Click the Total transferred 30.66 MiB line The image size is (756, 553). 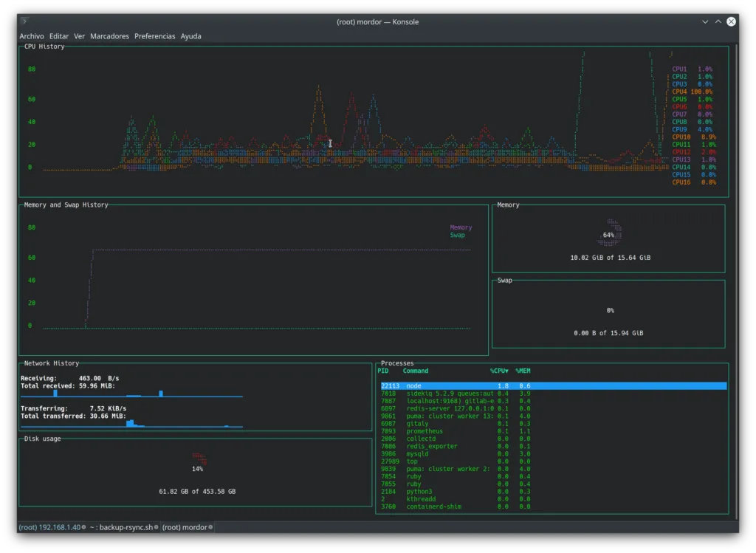[73, 416]
